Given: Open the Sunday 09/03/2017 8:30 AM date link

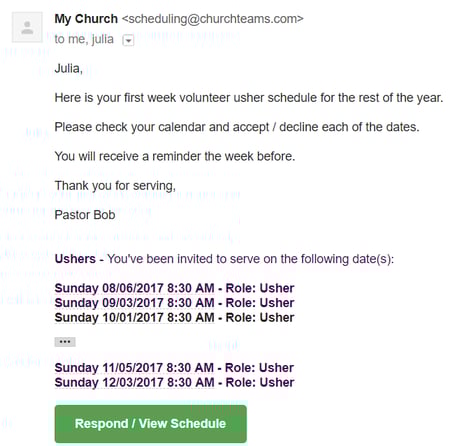Looking at the screenshot, I should pos(134,303).
